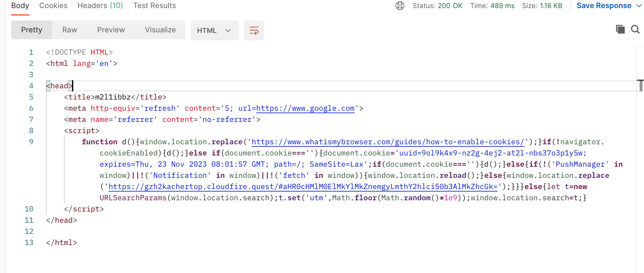This screenshot has height=273, width=644.
Task: Click 'URLSearchParams' in the script
Action: [x=133, y=198]
